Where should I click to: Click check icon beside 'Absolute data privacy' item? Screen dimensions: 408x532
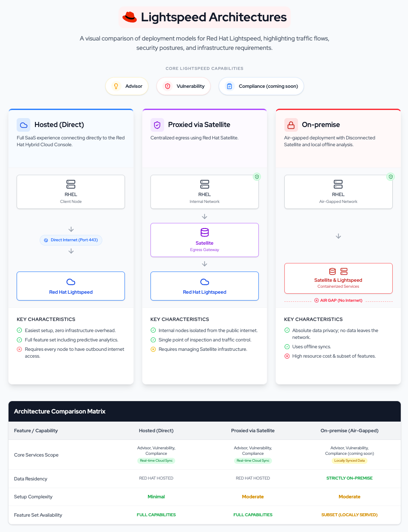287,330
